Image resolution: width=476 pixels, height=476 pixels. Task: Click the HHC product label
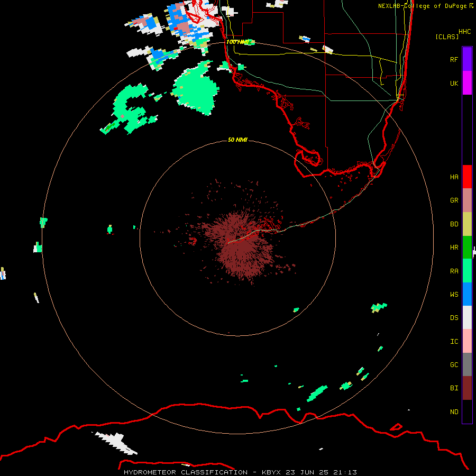[x=464, y=32]
